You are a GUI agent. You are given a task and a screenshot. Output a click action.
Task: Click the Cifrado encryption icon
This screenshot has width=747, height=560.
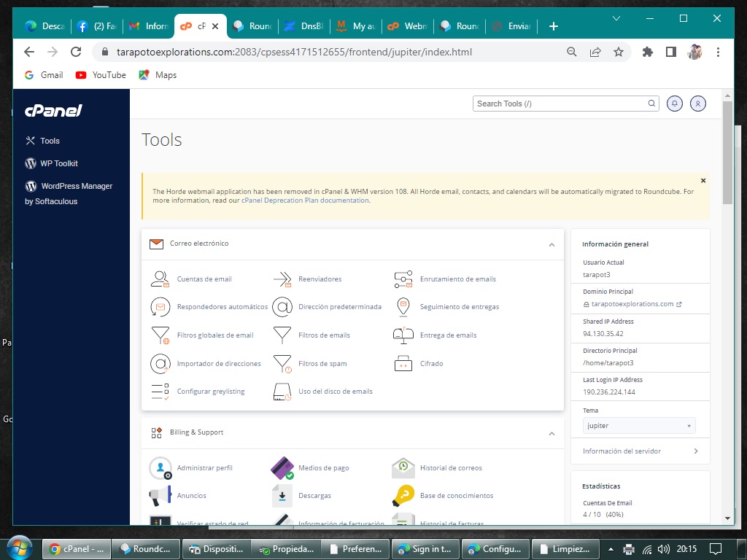click(403, 363)
